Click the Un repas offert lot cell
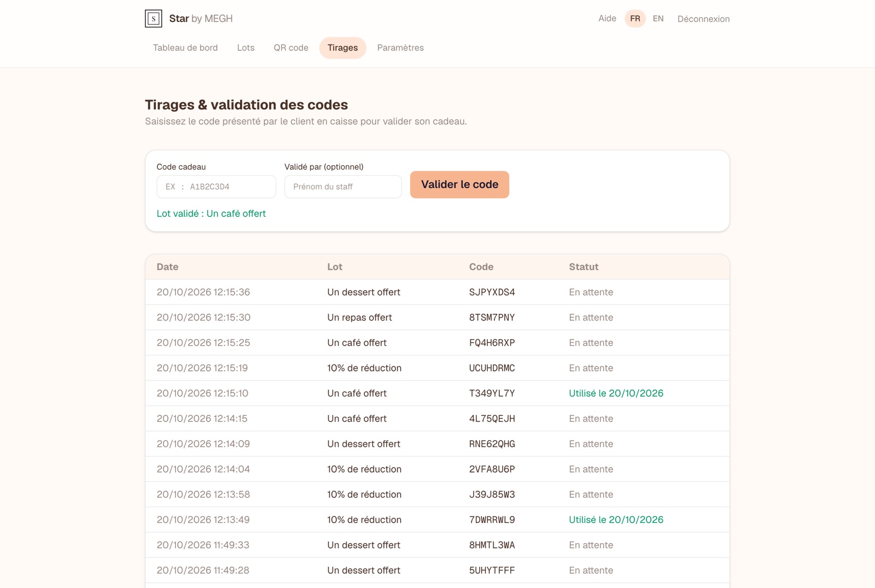This screenshot has width=875, height=588. pos(360,317)
